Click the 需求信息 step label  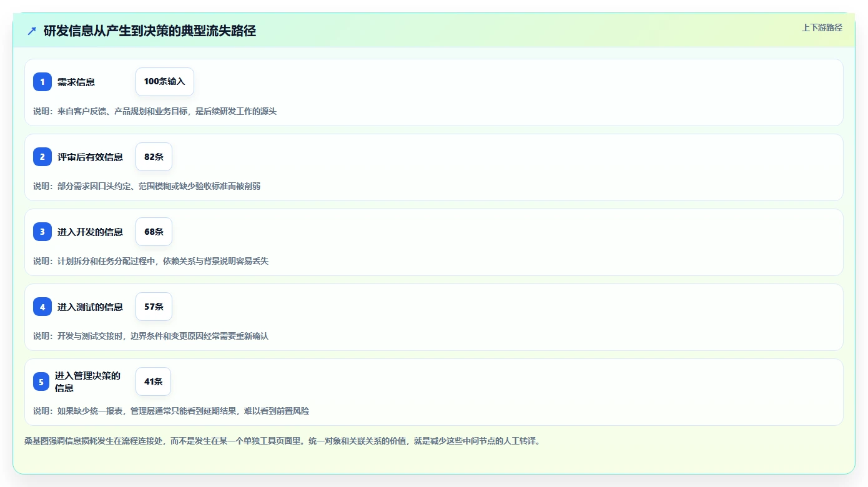(x=76, y=82)
